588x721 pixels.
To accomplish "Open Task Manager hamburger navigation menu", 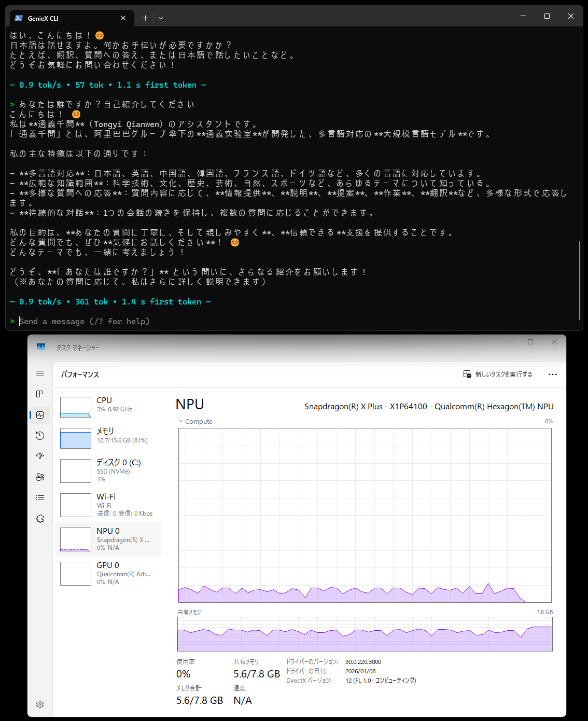I will coord(40,373).
